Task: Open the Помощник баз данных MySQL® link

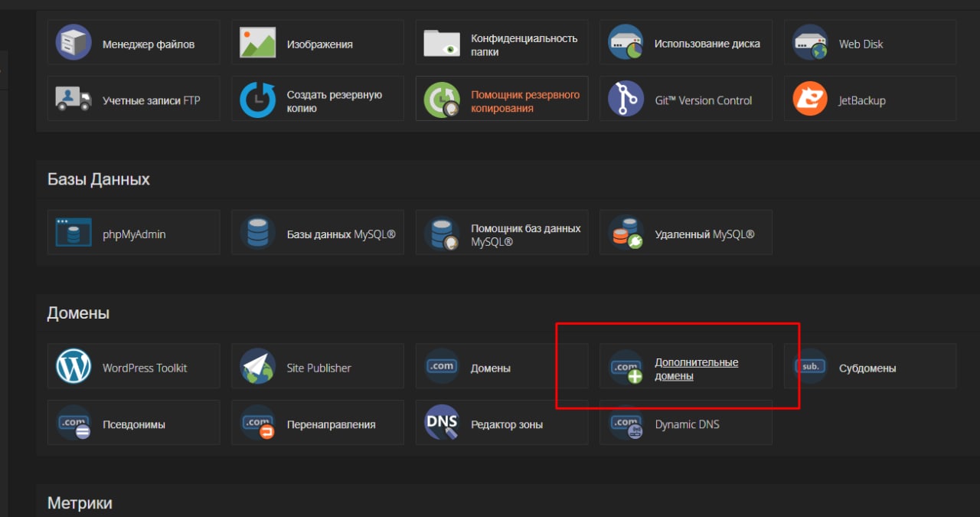Action: pyautogui.click(x=526, y=235)
